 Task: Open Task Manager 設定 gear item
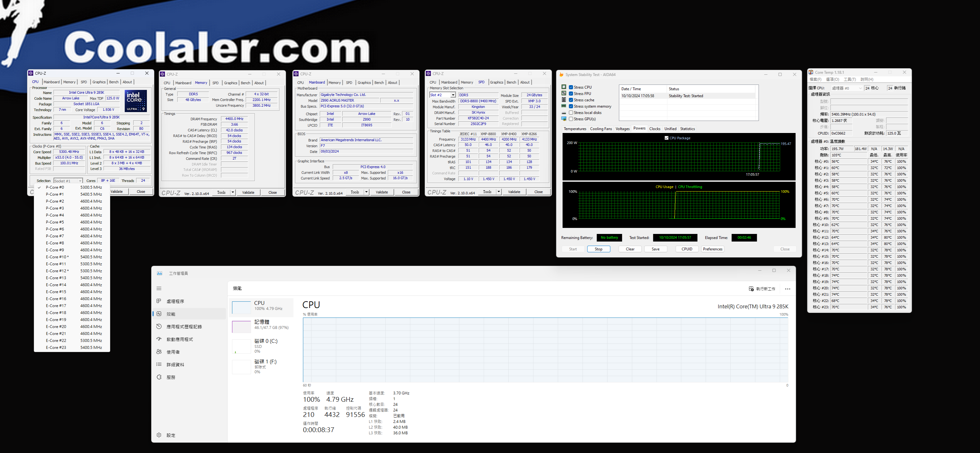point(189,435)
